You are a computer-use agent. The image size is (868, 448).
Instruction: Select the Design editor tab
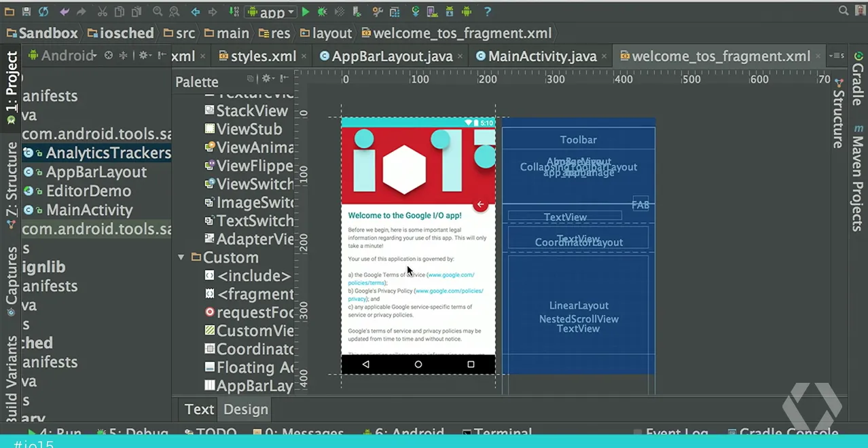[x=245, y=409]
